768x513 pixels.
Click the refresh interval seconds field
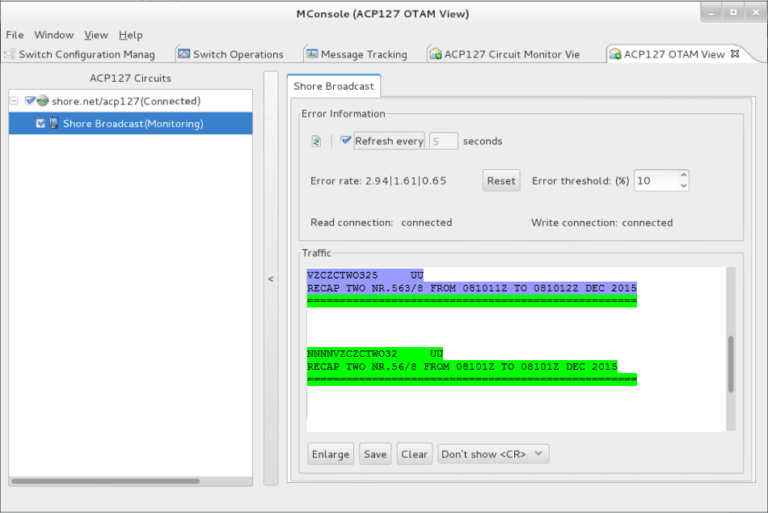[x=443, y=141]
